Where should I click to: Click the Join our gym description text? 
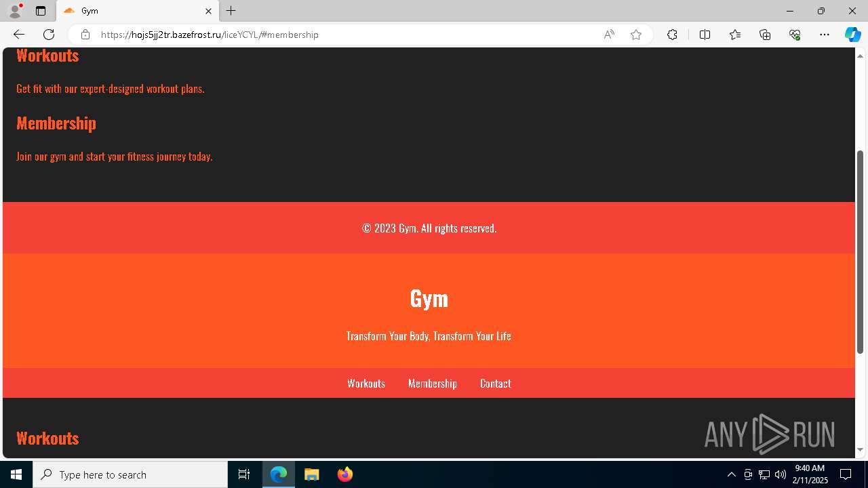pos(115,157)
